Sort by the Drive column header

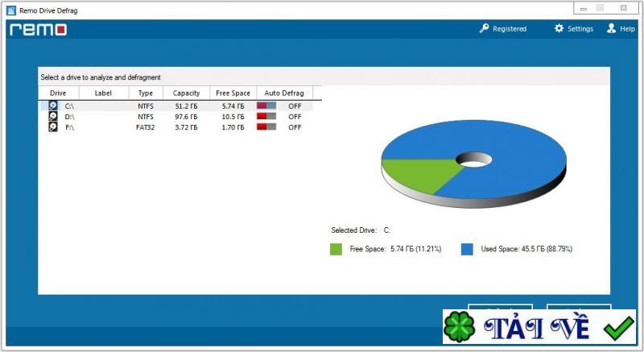58,93
